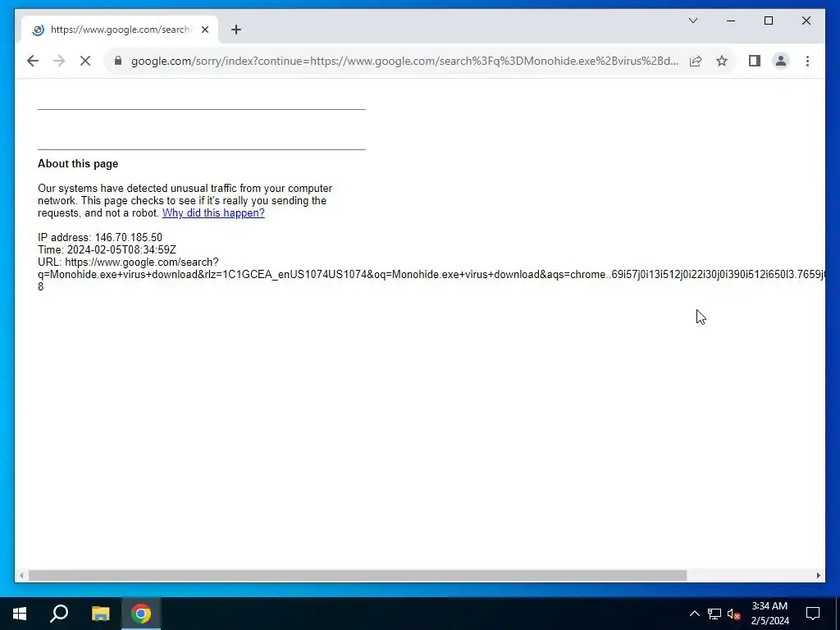Stop loading the page

85,61
